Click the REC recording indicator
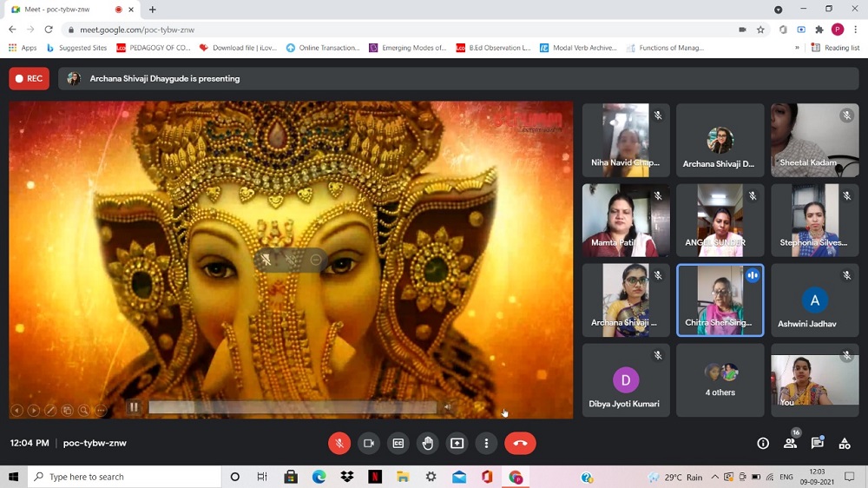Screen dimensions: 868x488 click(x=29, y=79)
